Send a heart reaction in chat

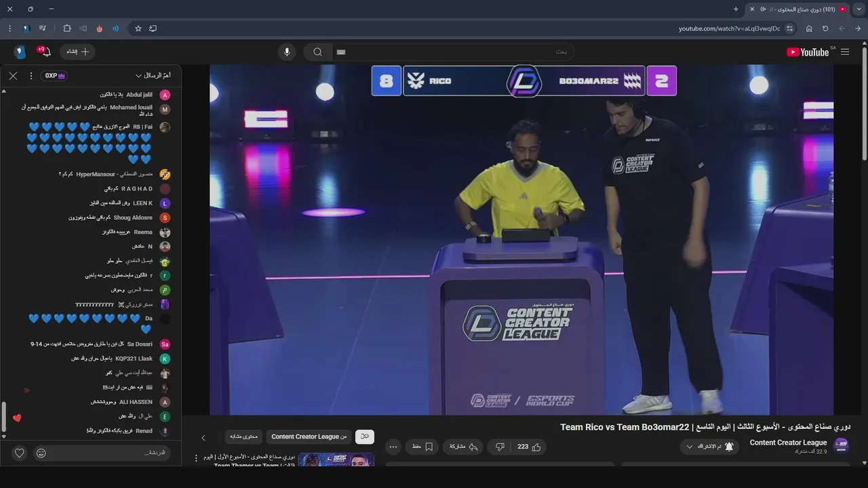click(x=20, y=453)
